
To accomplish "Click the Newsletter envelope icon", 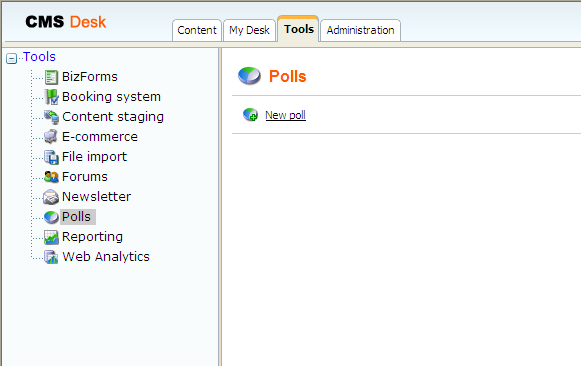I will coord(51,197).
